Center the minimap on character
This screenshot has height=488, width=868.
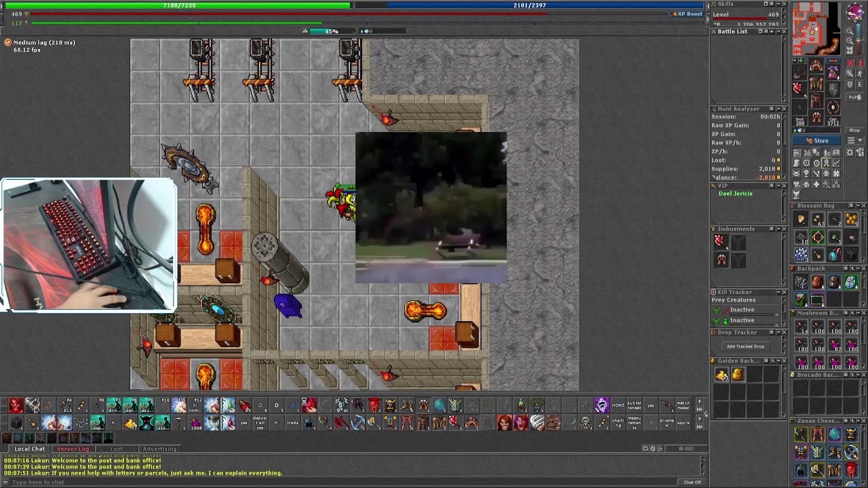[850, 51]
